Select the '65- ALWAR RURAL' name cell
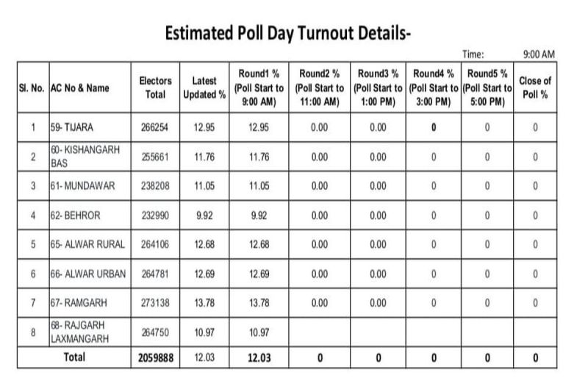 point(87,245)
